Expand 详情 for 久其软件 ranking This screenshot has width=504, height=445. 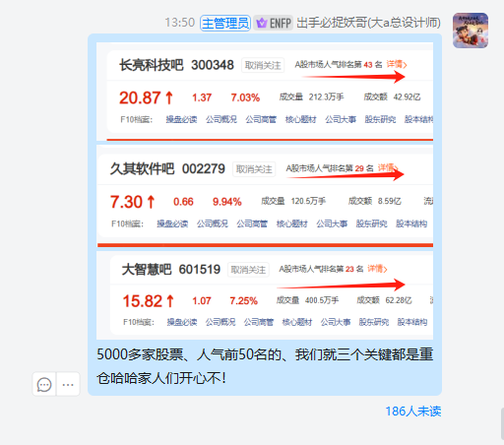(388, 168)
